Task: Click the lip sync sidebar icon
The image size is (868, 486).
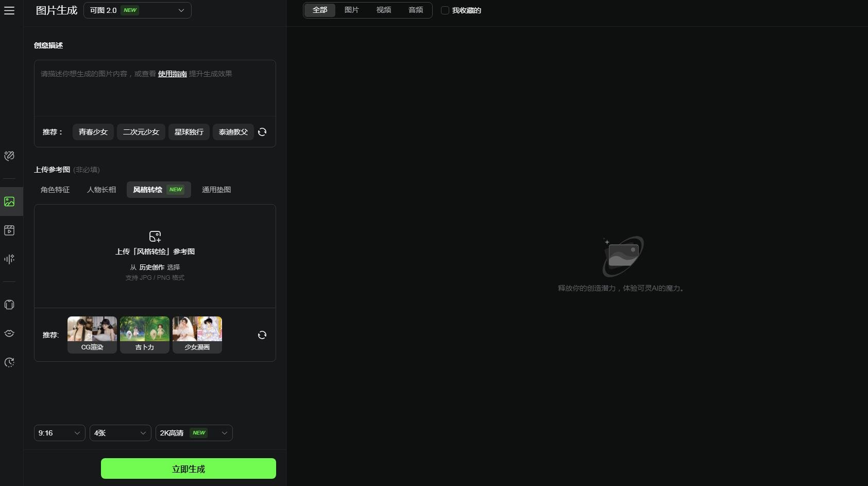Action: [x=9, y=333]
